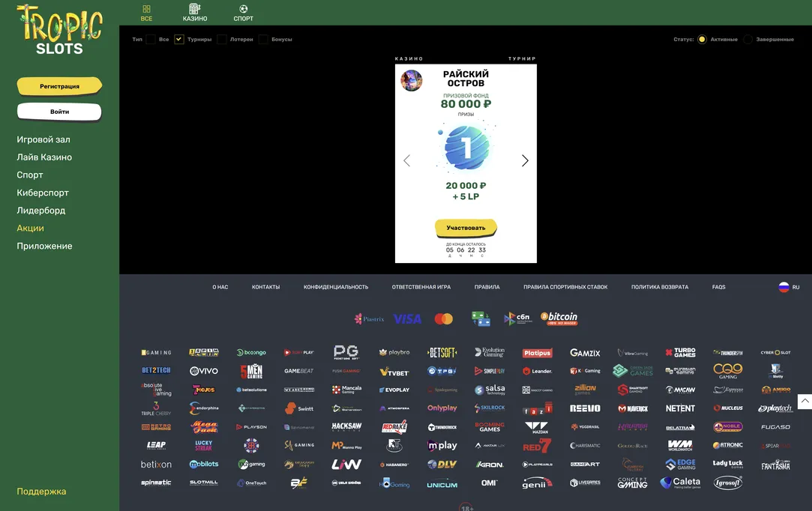Viewport: 812px width, 511px height.
Task: Select the Завершенные status radio button
Action: coord(748,40)
